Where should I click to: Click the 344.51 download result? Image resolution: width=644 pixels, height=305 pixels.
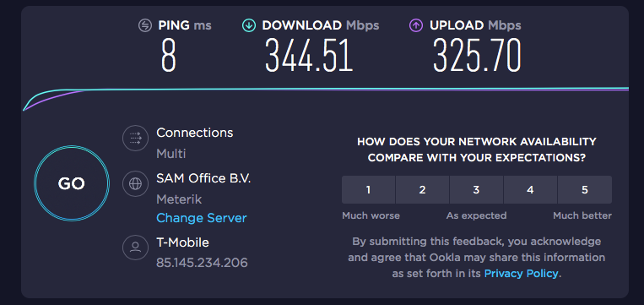(x=309, y=56)
